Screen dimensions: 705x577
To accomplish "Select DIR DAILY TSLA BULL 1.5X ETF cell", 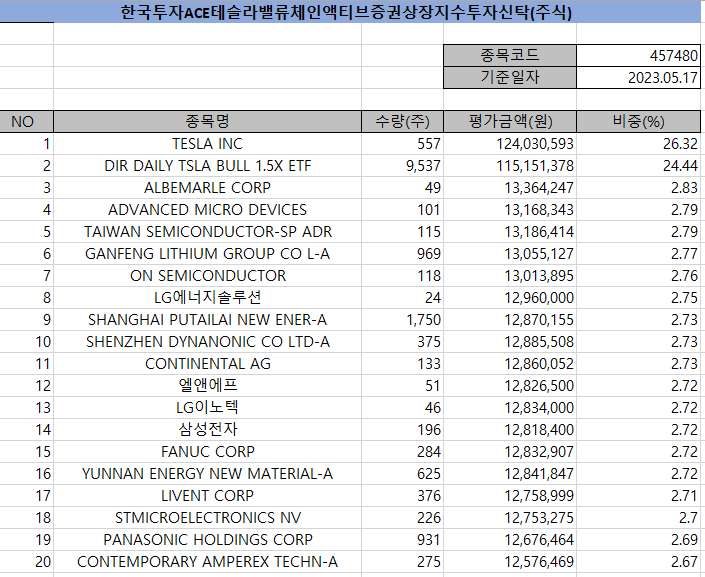I will (x=207, y=166).
